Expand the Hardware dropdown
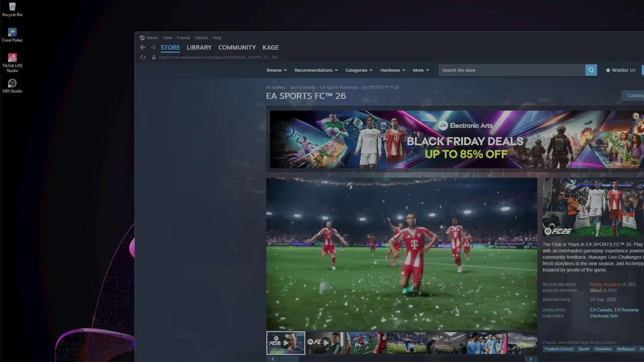The image size is (644, 362). (392, 70)
